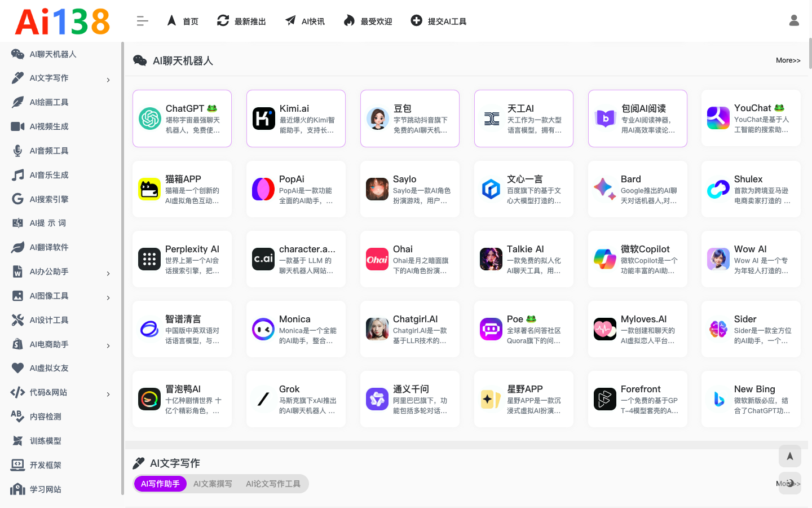
Task: Switch to the AI论文写作工具 tab
Action: pyautogui.click(x=273, y=484)
